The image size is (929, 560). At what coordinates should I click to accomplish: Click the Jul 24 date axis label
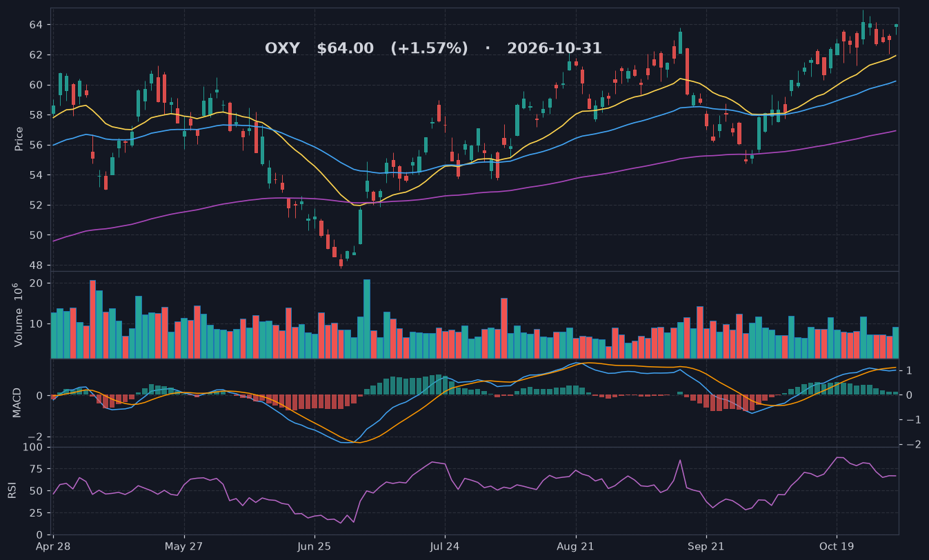[445, 546]
